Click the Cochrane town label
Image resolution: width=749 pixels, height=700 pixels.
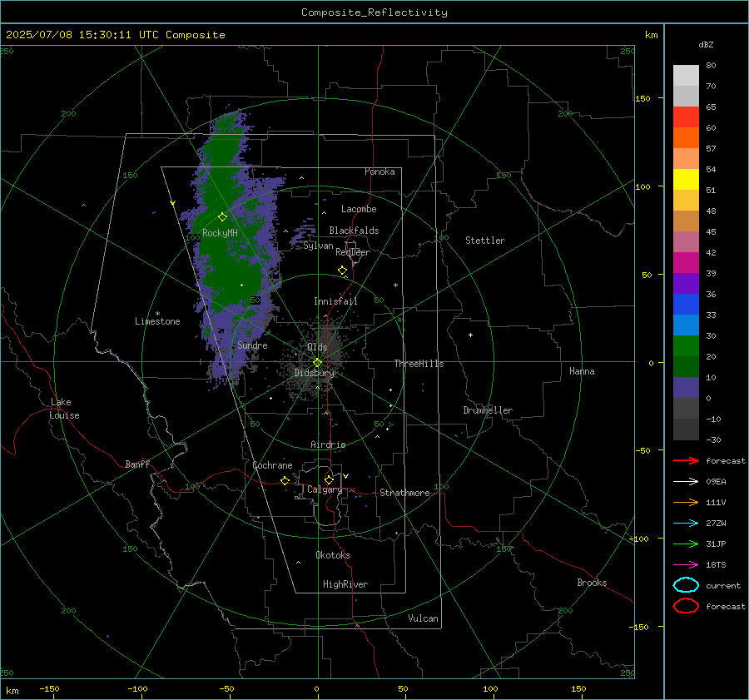click(x=272, y=465)
